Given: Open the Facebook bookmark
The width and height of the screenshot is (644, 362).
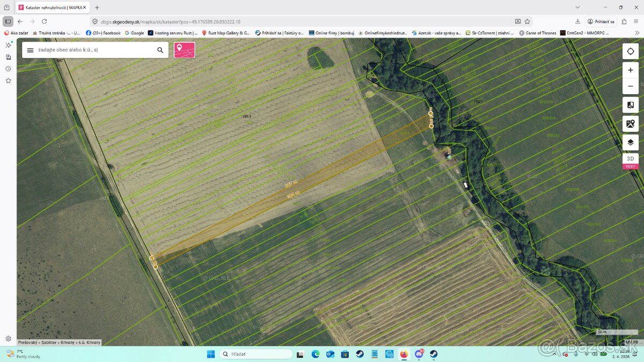Looking at the screenshot, I should (103, 33).
